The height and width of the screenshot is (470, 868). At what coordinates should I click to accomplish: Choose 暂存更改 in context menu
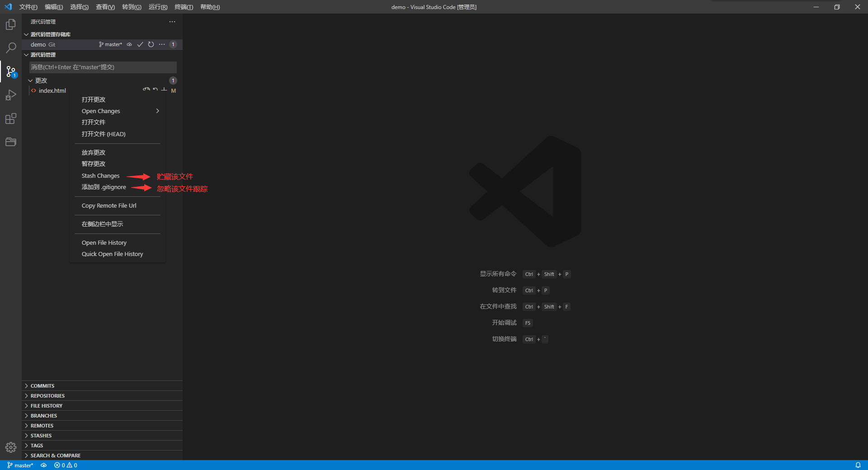(118, 164)
